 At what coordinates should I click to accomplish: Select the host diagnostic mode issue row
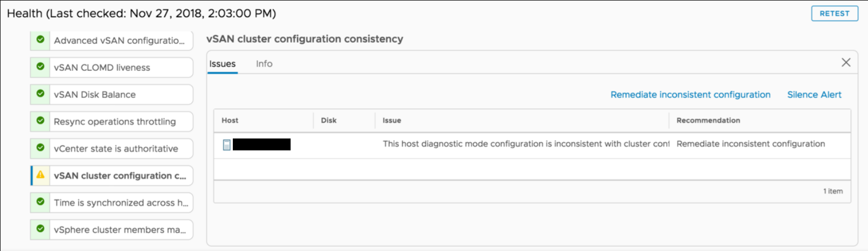[x=525, y=144]
